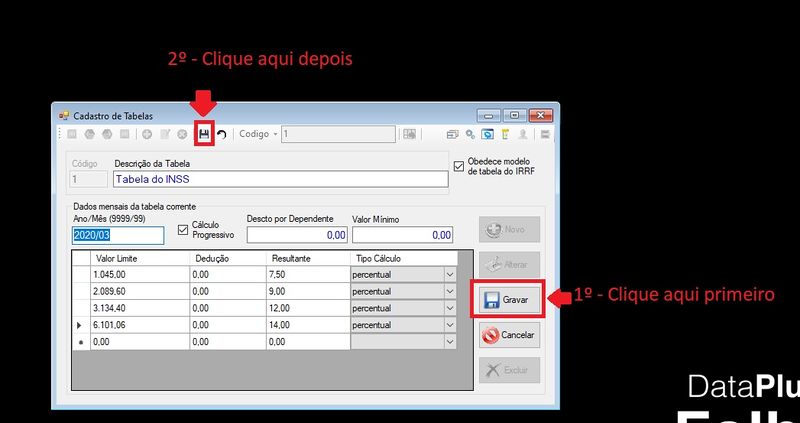This screenshot has width=800, height=423.
Task: Open Tipo Cálculo dropdown for row 6.101,06
Action: click(450, 325)
